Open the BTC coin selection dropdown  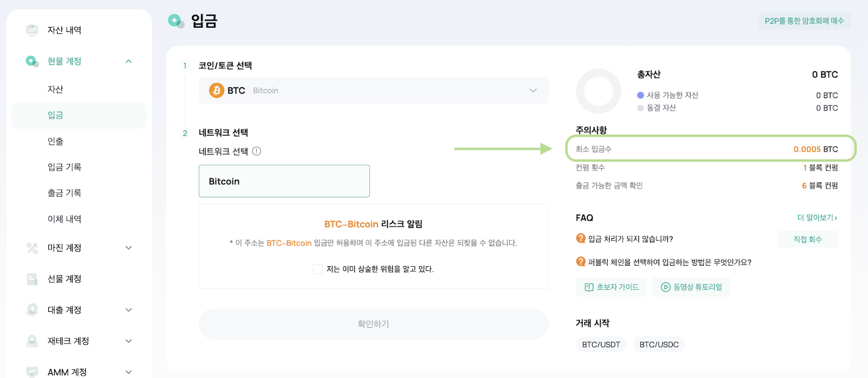pyautogui.click(x=373, y=91)
